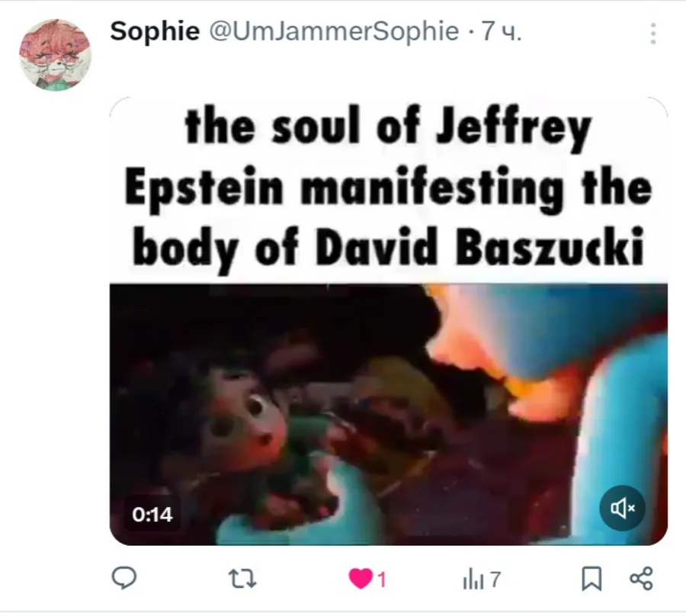Viewport: 686px width, 616px height.
Task: Open the reply comment icon
Action: [x=124, y=578]
